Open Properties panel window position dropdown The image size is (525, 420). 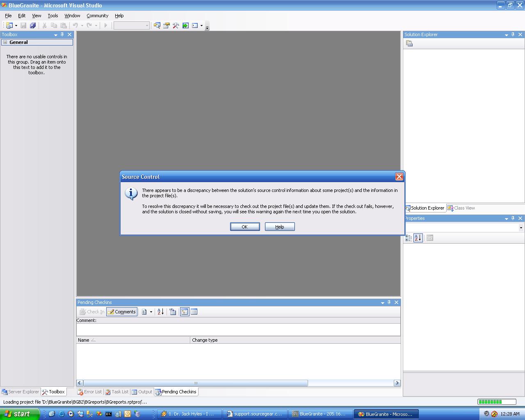(506, 219)
